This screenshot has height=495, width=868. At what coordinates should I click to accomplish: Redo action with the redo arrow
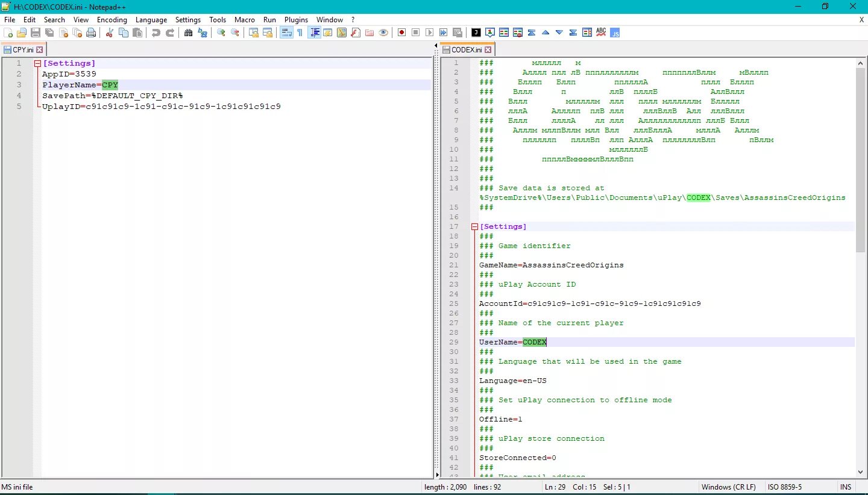(170, 33)
